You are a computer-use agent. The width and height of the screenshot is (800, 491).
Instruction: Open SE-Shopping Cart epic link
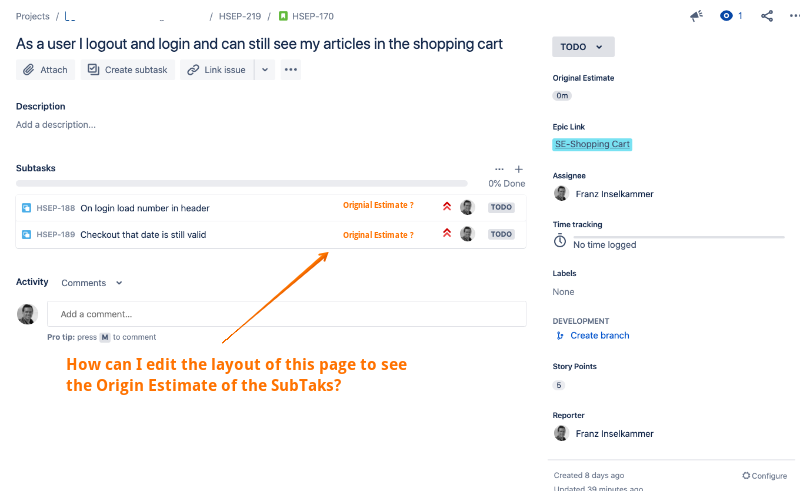[x=592, y=144]
